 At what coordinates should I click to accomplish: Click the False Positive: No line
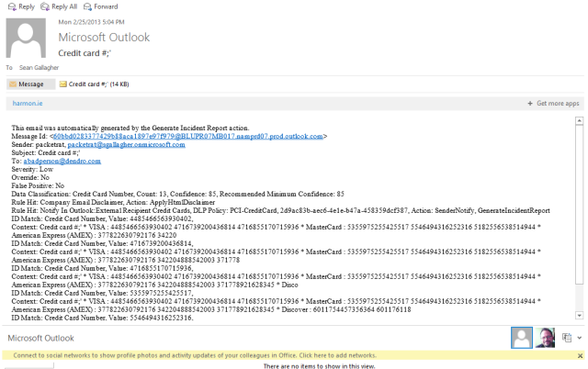click(38, 185)
